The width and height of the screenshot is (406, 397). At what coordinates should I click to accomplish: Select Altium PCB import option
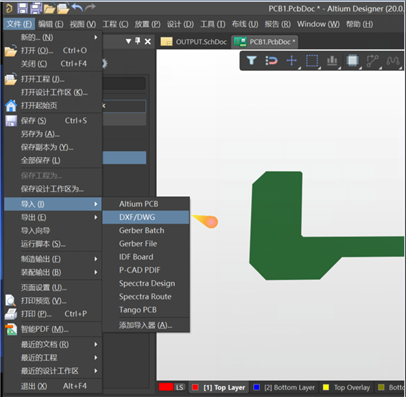click(x=146, y=204)
